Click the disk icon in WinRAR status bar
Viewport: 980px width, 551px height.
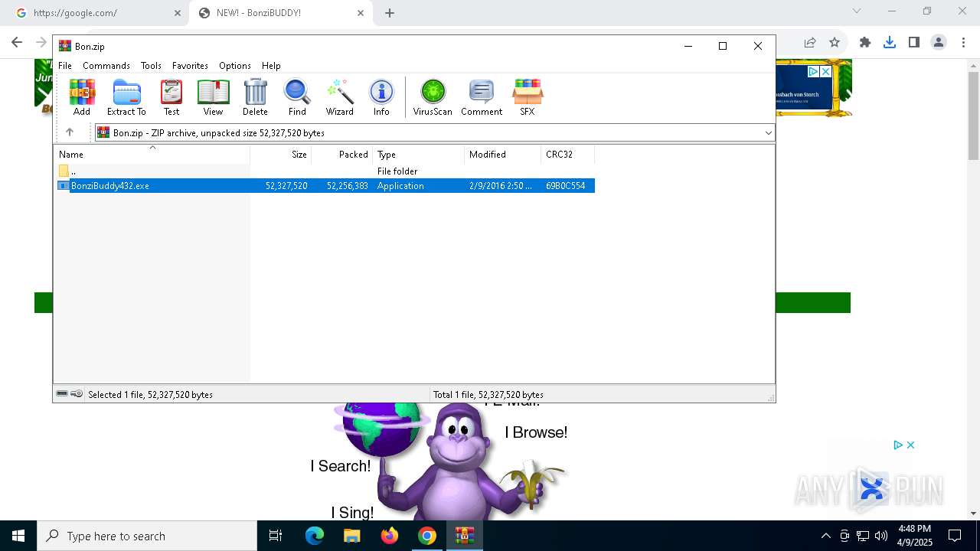[x=62, y=394]
